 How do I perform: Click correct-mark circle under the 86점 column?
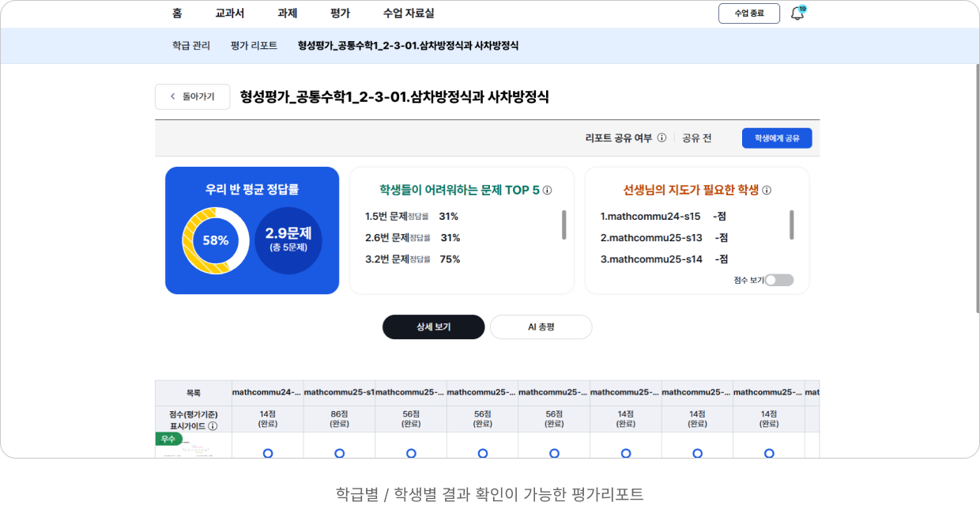[x=339, y=453]
